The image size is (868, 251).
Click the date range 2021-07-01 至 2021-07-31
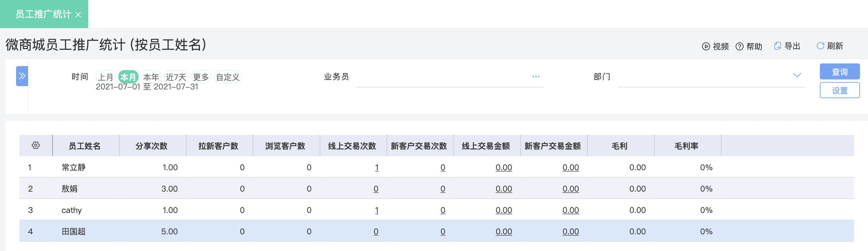coord(147,86)
